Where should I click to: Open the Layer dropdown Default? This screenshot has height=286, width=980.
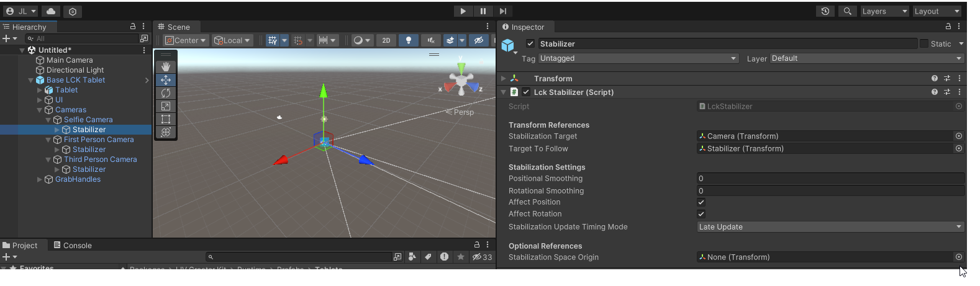pos(867,58)
